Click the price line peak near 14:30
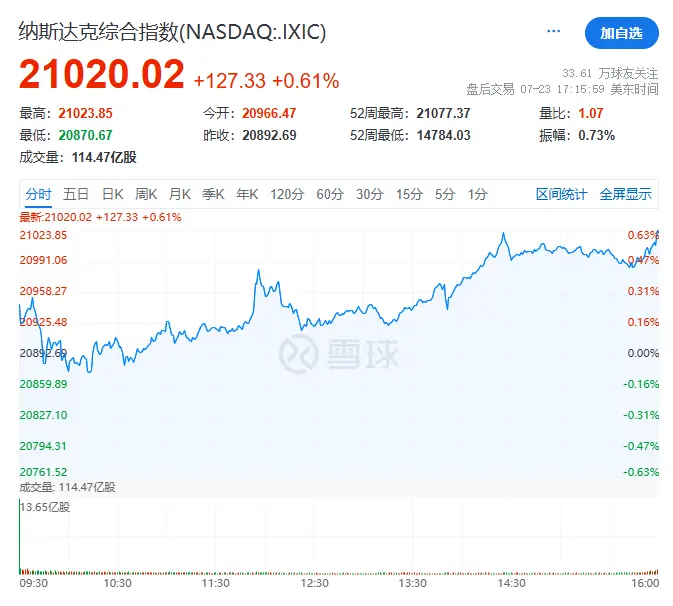Viewport: 673px width, 606px height. click(503, 234)
